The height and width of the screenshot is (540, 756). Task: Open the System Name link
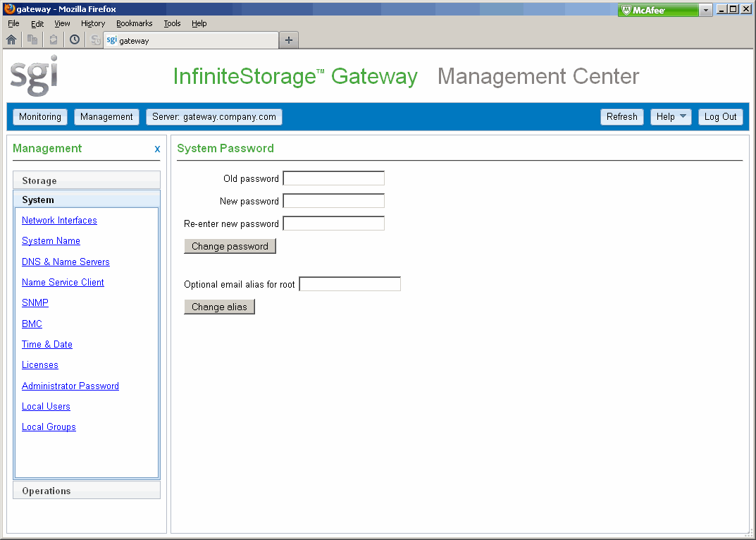coord(51,241)
